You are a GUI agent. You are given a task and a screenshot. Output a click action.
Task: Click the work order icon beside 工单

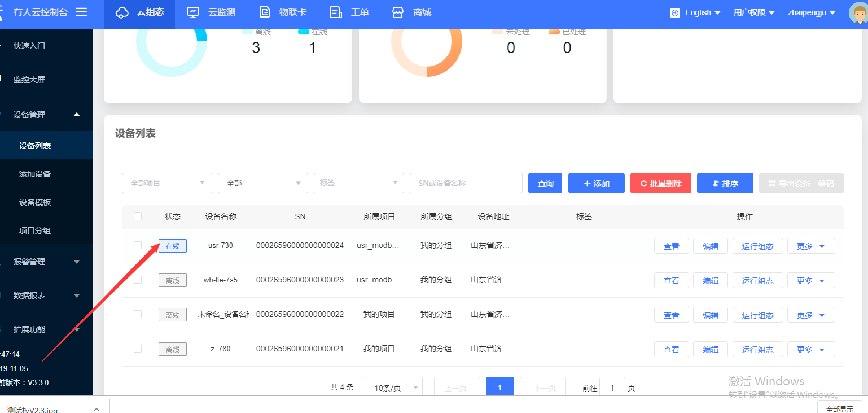336,12
